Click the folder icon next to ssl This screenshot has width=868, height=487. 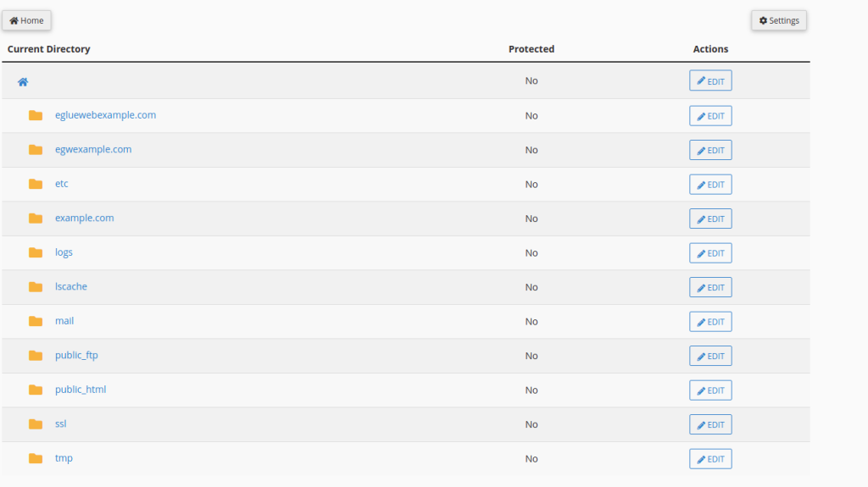(x=36, y=424)
